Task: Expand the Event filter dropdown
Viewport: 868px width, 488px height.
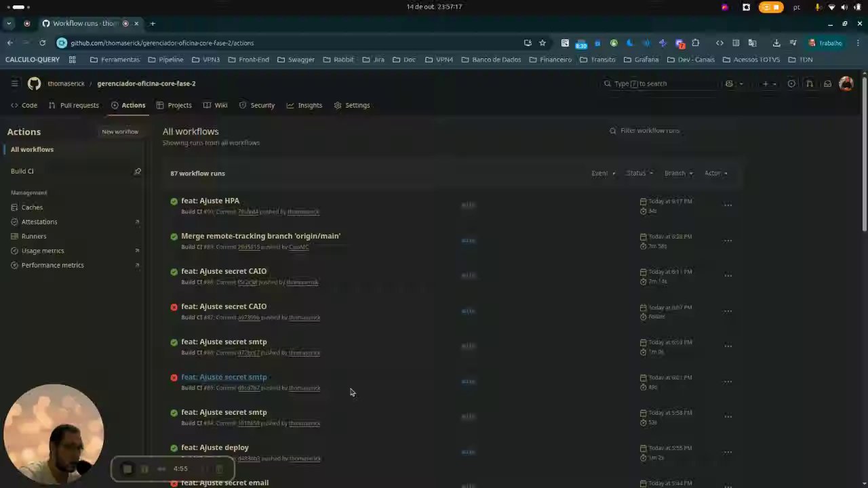Action: click(x=603, y=174)
